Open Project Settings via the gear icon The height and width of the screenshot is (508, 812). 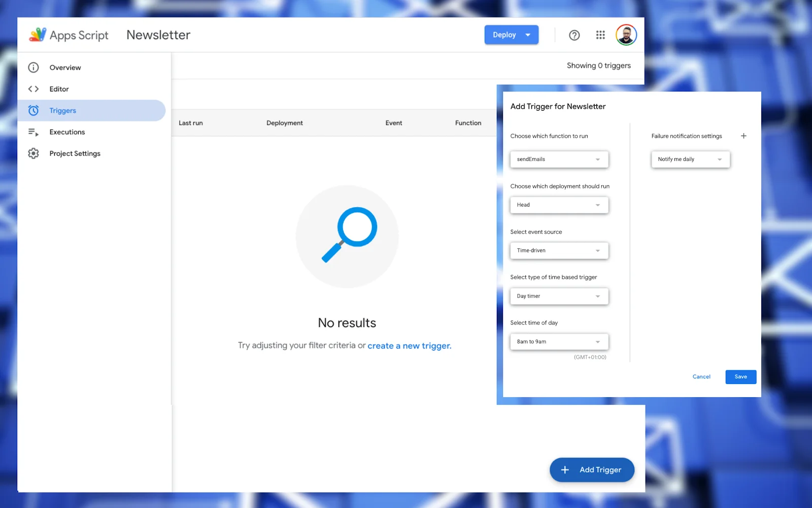coord(33,153)
